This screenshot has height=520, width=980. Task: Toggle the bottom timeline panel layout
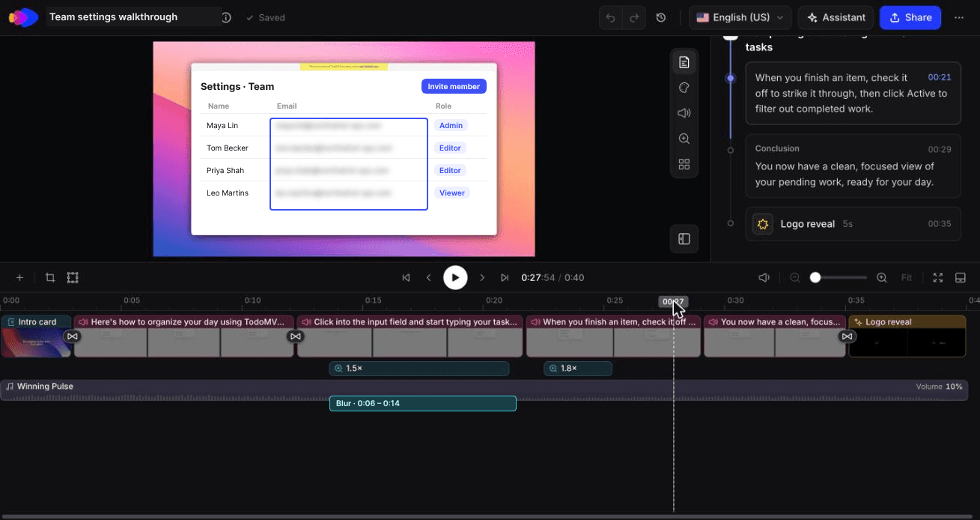coord(961,277)
